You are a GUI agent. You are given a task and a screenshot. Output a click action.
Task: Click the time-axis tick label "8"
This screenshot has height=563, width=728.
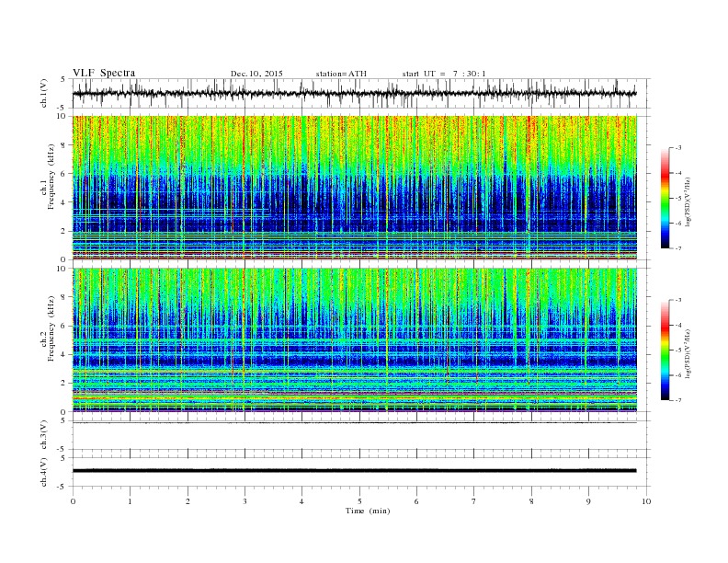tap(531, 501)
